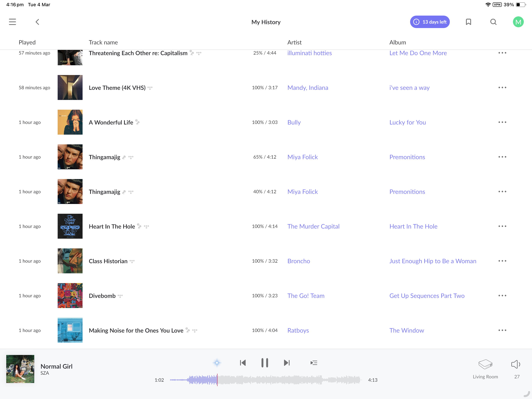Open more options for Divebomb
532x399 pixels.
(x=502, y=296)
